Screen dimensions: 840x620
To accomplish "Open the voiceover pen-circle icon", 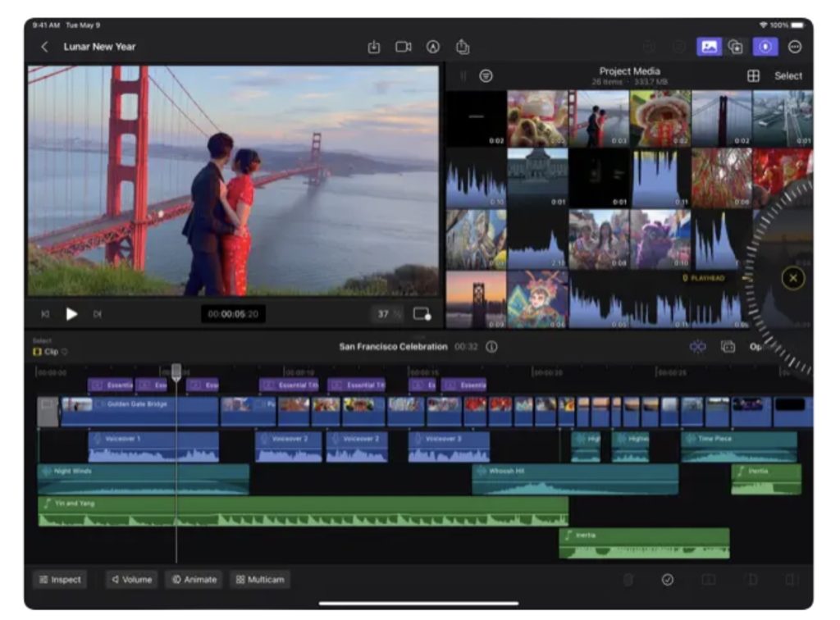I will point(433,47).
